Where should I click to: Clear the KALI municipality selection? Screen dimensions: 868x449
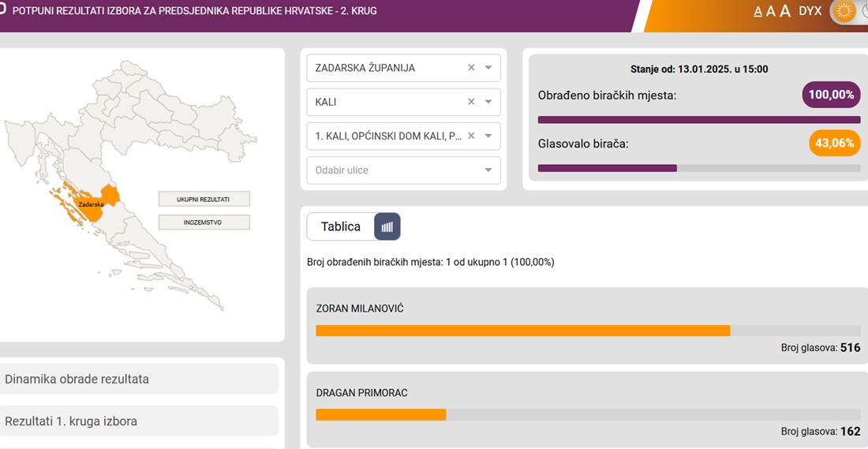[471, 102]
